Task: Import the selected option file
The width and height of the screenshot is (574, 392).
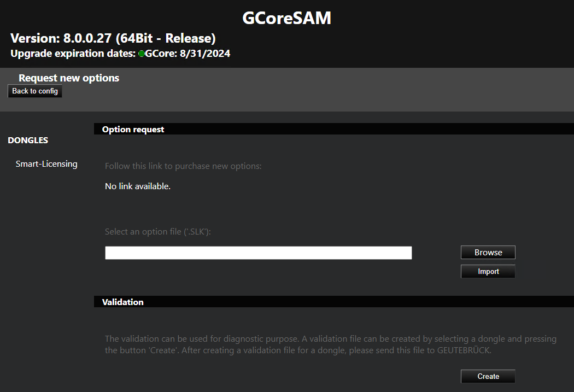Action: click(488, 272)
